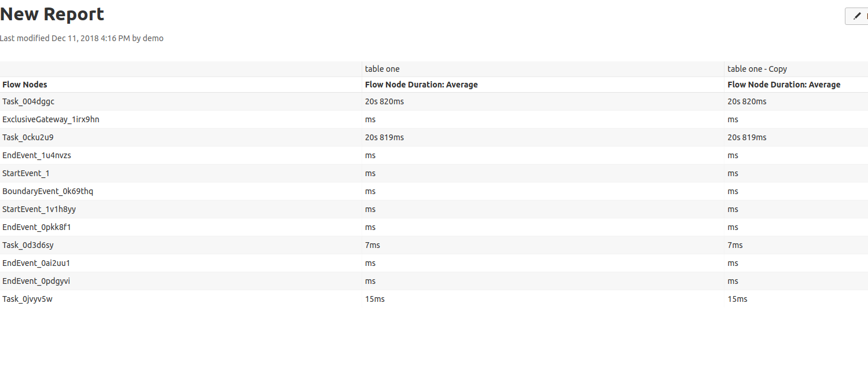The height and width of the screenshot is (376, 868).
Task: Click the EndEvent_0ai2uu1 flow node
Action: point(36,263)
